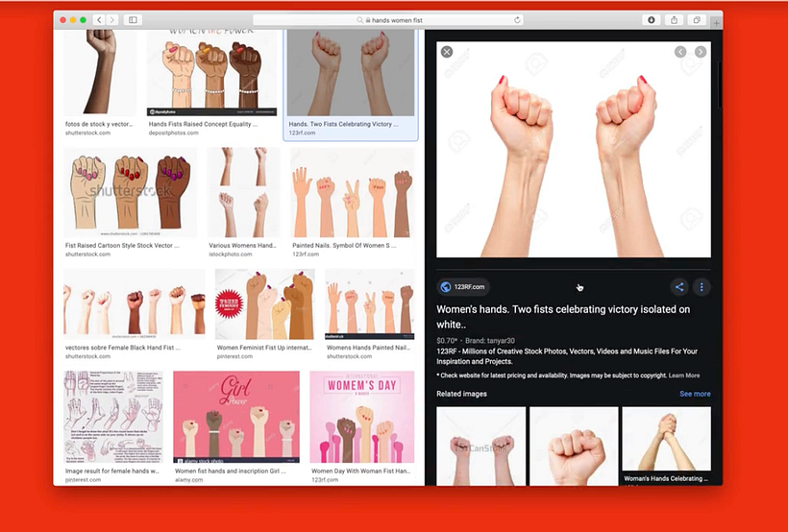
Task: Toggle the Safari sidebar
Action: click(133, 19)
